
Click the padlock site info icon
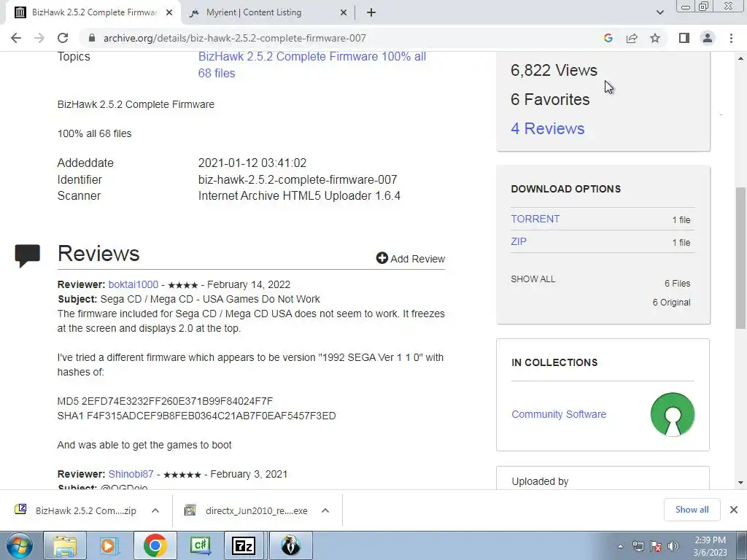click(x=92, y=38)
